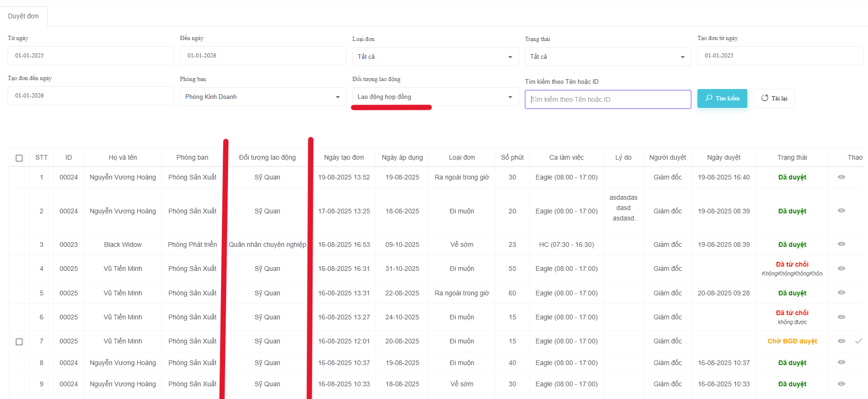Click eye icon for row 8
Image resolution: width=868 pixels, height=399 pixels.
tap(841, 362)
